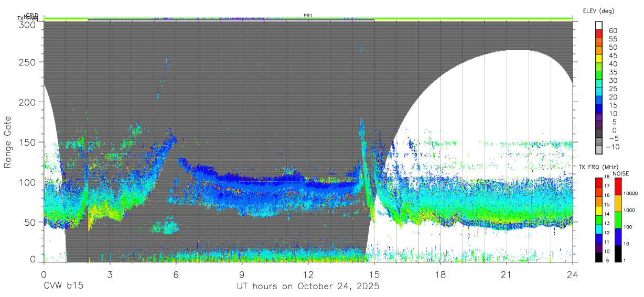Select the red NOISE swatch above 10000
The image size is (644, 297).
(x=617, y=186)
